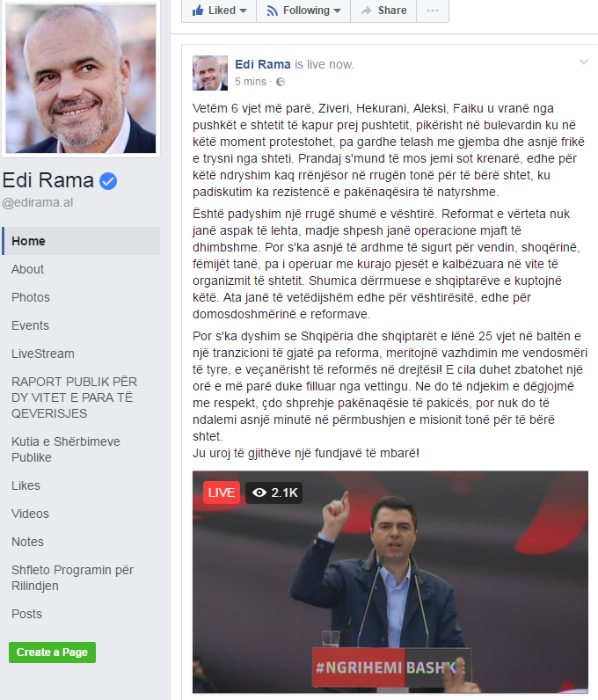Click the blue verified badge beside Edi Rama
Image resolution: width=598 pixels, height=700 pixels.
[107, 181]
